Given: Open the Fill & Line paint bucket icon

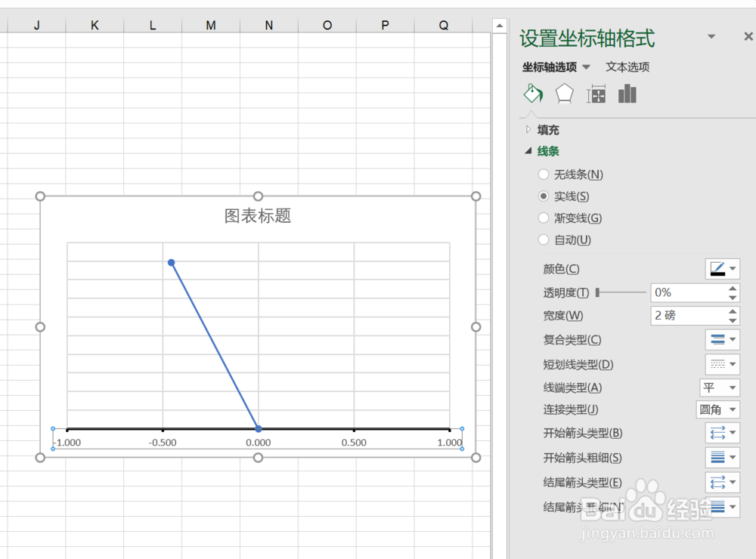Looking at the screenshot, I should (533, 94).
